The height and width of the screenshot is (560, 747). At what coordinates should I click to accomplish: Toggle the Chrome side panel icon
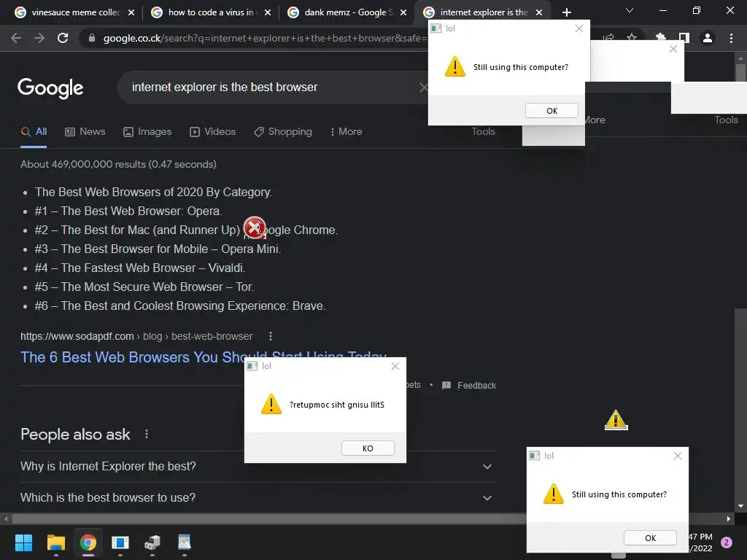point(684,38)
